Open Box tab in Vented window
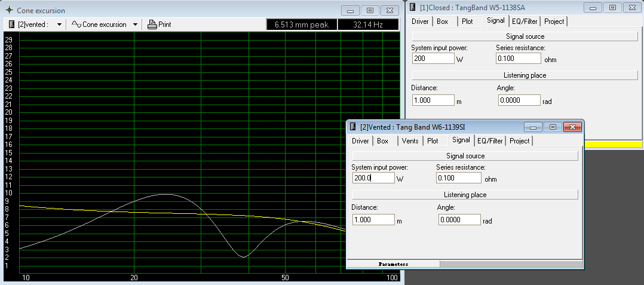The width and height of the screenshot is (644, 285). [382, 141]
